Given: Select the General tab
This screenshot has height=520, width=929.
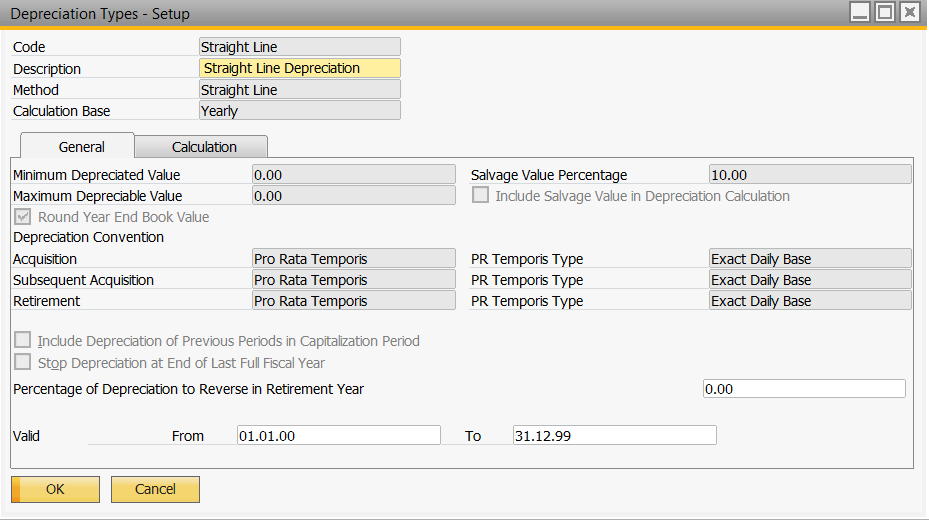Looking at the screenshot, I should 82,147.
